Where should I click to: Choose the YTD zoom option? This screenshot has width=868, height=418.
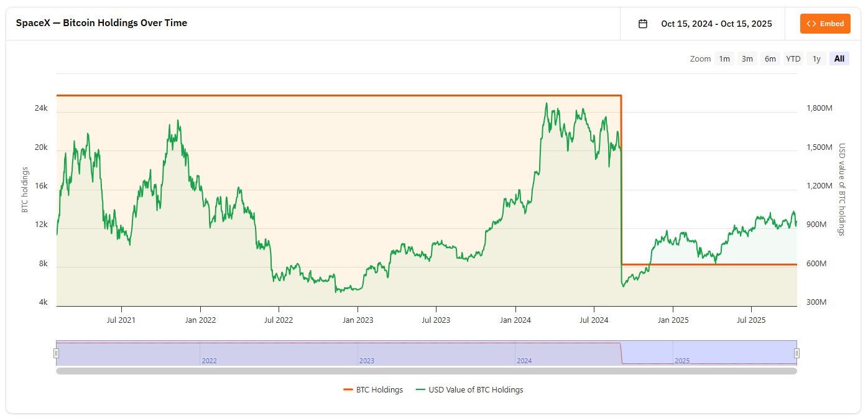793,59
